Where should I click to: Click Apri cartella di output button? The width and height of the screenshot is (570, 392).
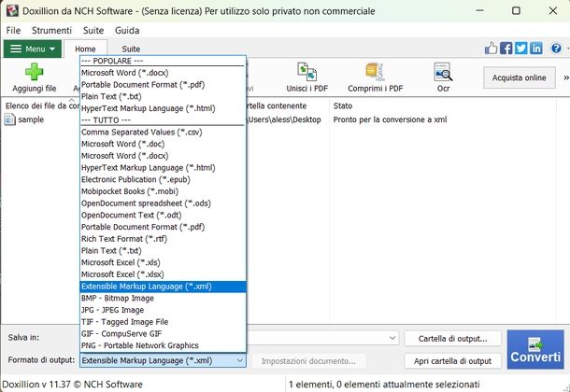[x=452, y=361]
